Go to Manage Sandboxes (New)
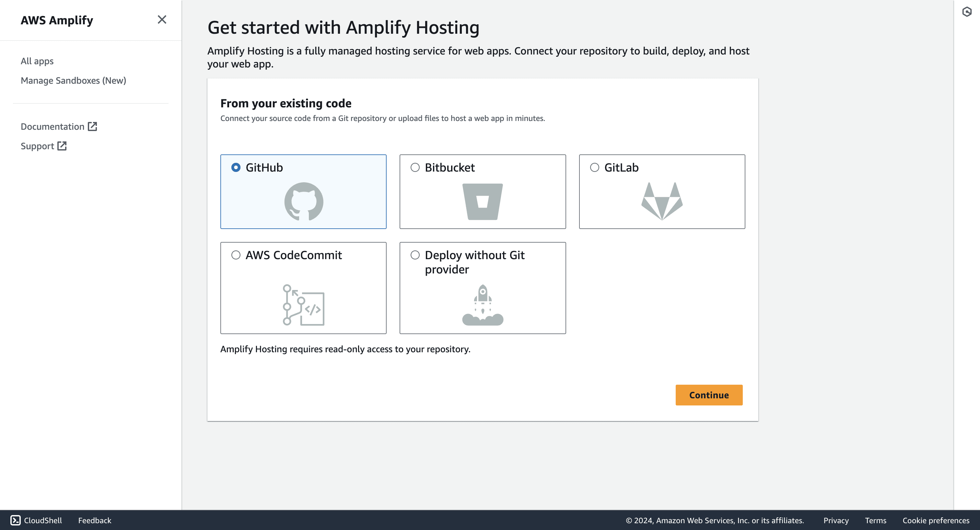The height and width of the screenshot is (530, 980). (73, 80)
